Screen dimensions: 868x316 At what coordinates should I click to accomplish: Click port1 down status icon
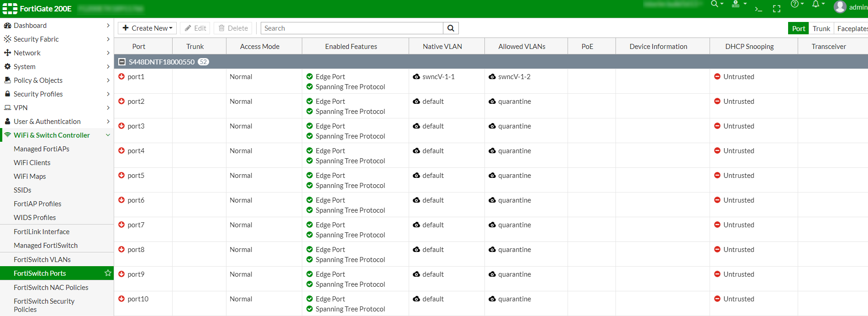coord(121,76)
